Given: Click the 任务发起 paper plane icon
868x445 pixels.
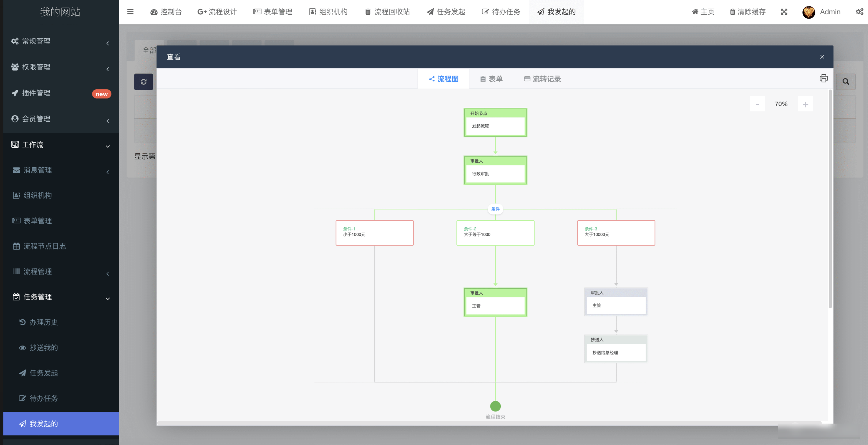Looking at the screenshot, I should point(429,12).
